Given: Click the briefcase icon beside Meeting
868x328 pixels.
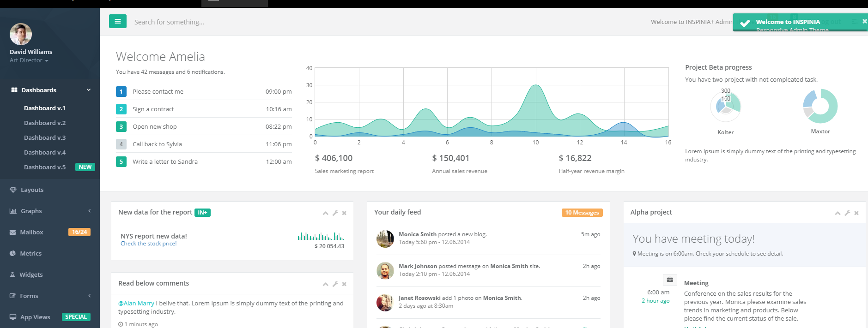Looking at the screenshot, I should point(670,280).
